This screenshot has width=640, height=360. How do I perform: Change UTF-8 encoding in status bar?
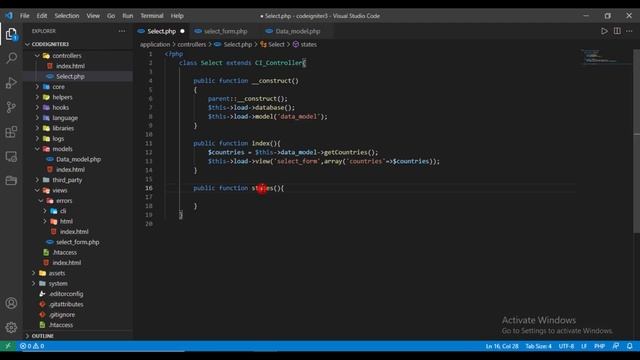(566, 346)
